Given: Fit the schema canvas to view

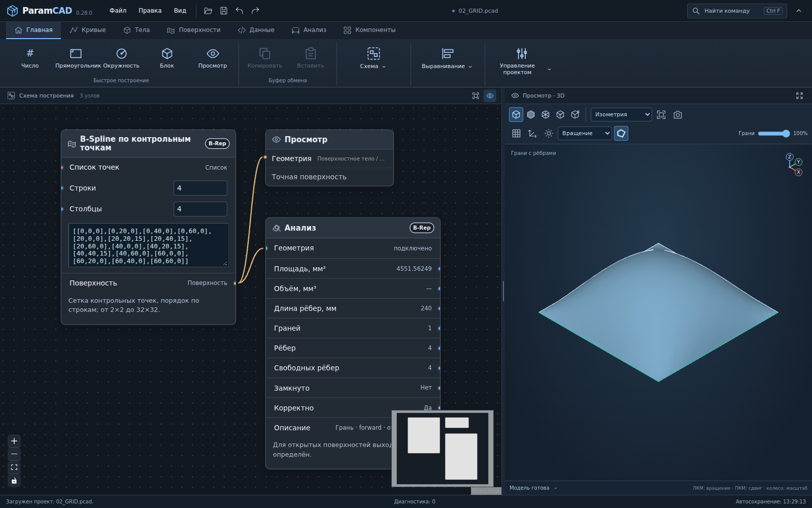Looking at the screenshot, I should click(476, 96).
